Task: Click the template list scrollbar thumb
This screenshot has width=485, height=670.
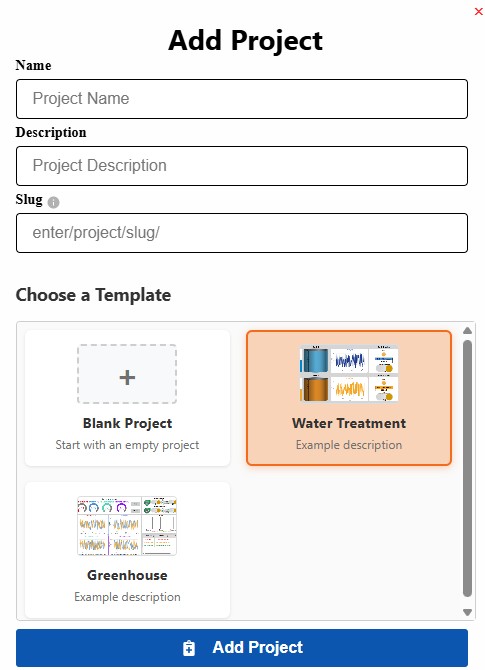Action: 467,468
